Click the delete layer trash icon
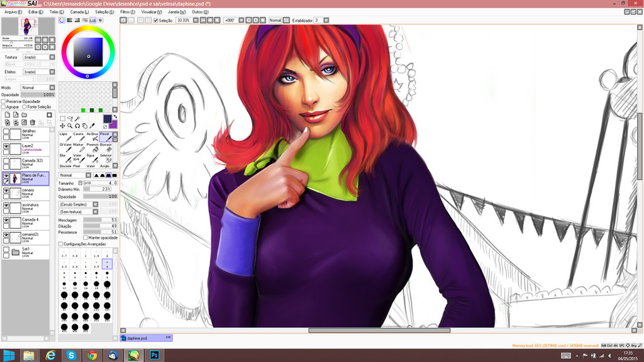The width and height of the screenshot is (644, 362). (33, 123)
